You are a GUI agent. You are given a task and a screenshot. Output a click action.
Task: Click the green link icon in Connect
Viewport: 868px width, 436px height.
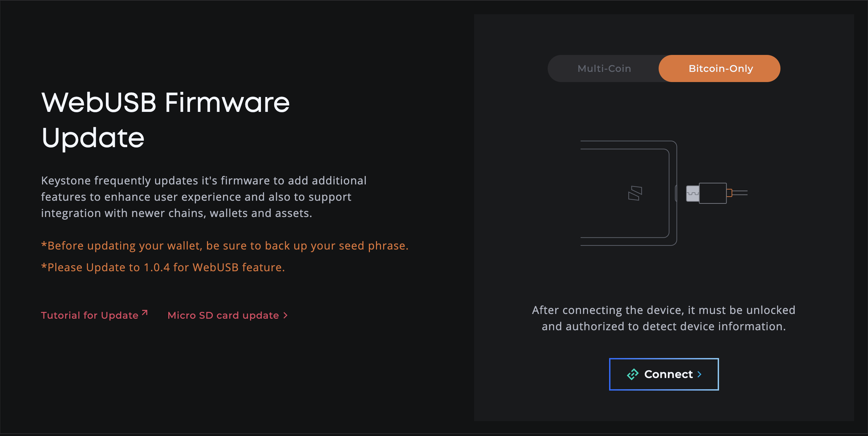pyautogui.click(x=633, y=374)
